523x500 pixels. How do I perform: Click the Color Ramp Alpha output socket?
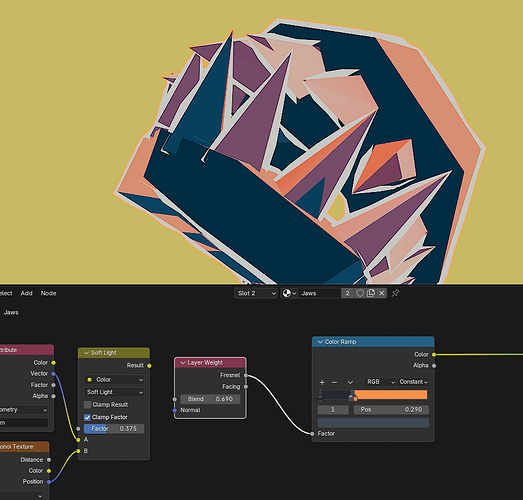click(x=434, y=366)
